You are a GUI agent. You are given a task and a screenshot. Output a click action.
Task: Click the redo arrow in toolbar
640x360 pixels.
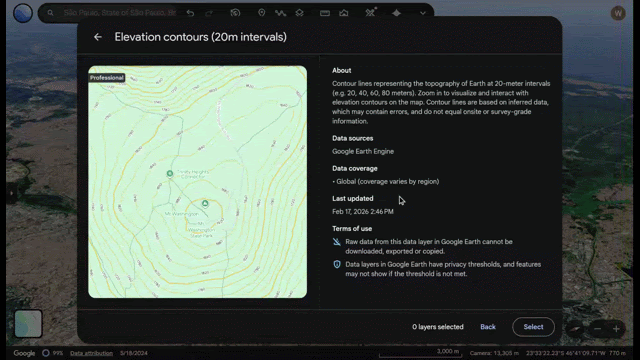click(x=209, y=13)
